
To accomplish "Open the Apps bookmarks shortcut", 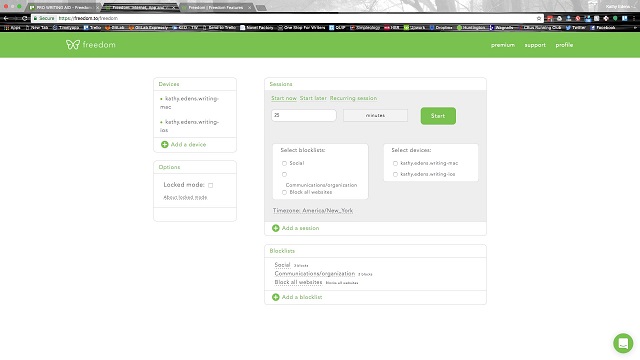I will [12, 28].
